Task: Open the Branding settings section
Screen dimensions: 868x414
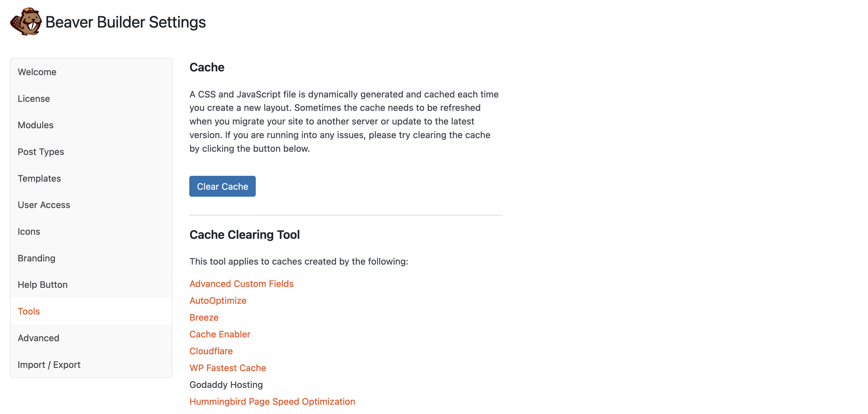Action: (x=36, y=258)
